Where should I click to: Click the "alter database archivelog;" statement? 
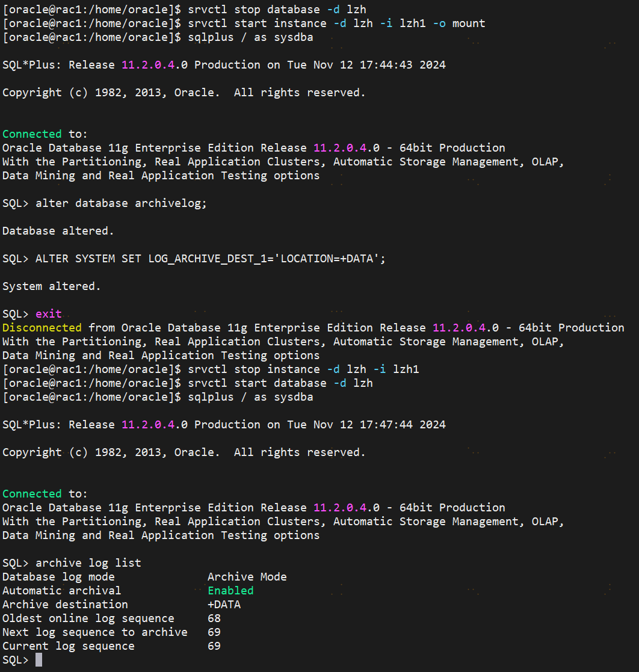pos(121,203)
